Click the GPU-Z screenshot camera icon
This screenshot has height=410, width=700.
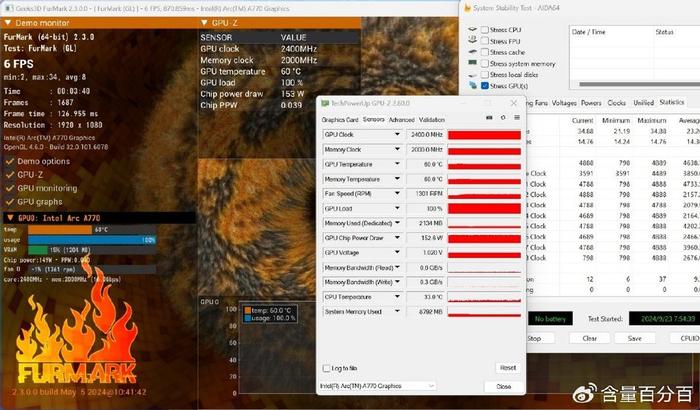489,117
